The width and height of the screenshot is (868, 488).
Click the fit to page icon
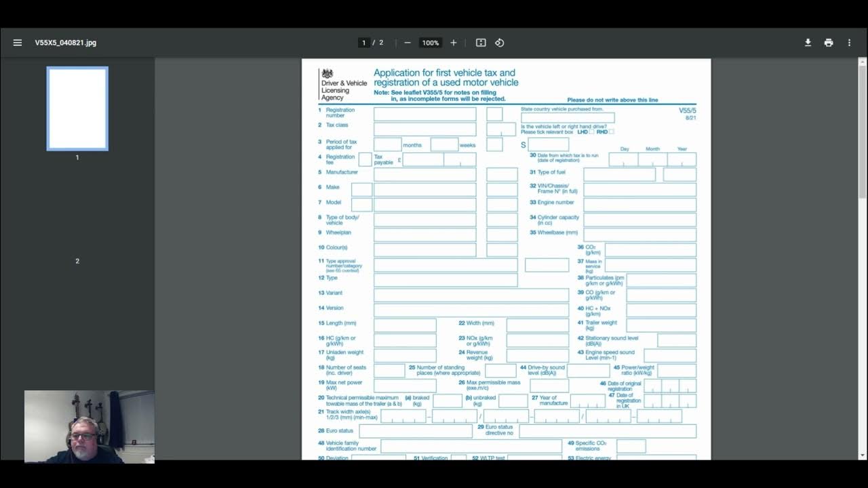481,43
